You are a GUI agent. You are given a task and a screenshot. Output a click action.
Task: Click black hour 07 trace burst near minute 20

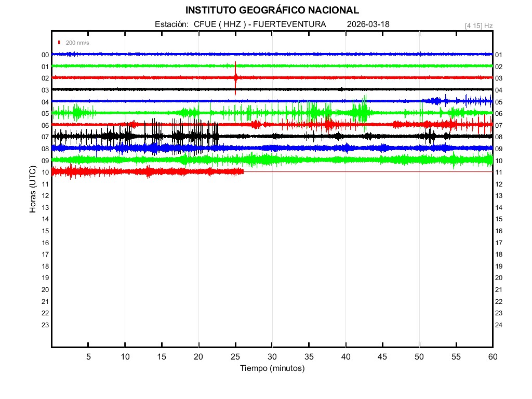(x=197, y=136)
